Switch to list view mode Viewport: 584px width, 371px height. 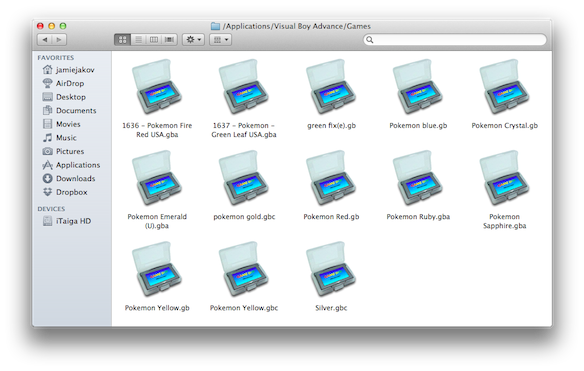[x=139, y=39]
